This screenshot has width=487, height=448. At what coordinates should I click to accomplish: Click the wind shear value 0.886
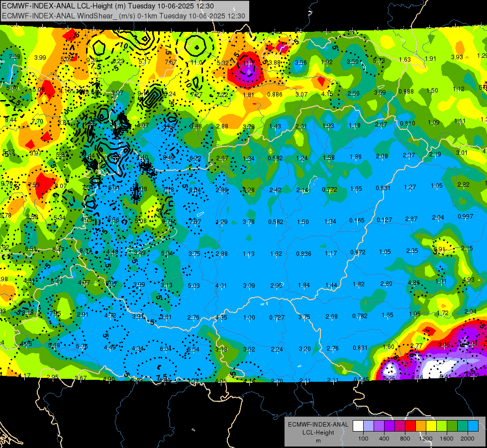[x=275, y=94]
